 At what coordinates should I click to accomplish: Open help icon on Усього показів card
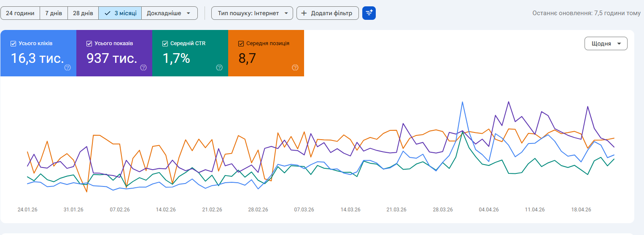143,68
